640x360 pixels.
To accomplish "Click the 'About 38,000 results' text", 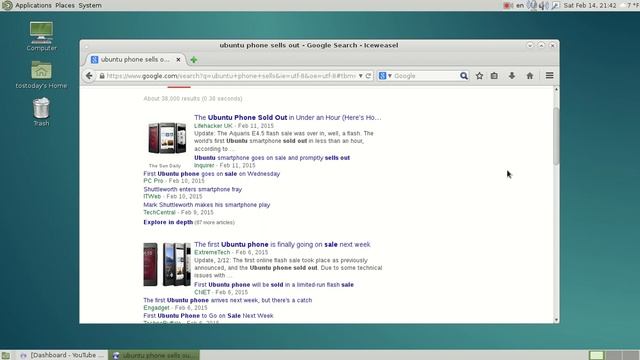I will (193, 99).
